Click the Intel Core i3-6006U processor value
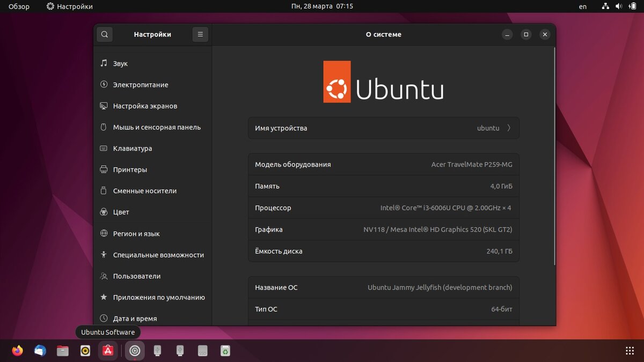Viewport: 644px width, 362px height. click(x=446, y=208)
